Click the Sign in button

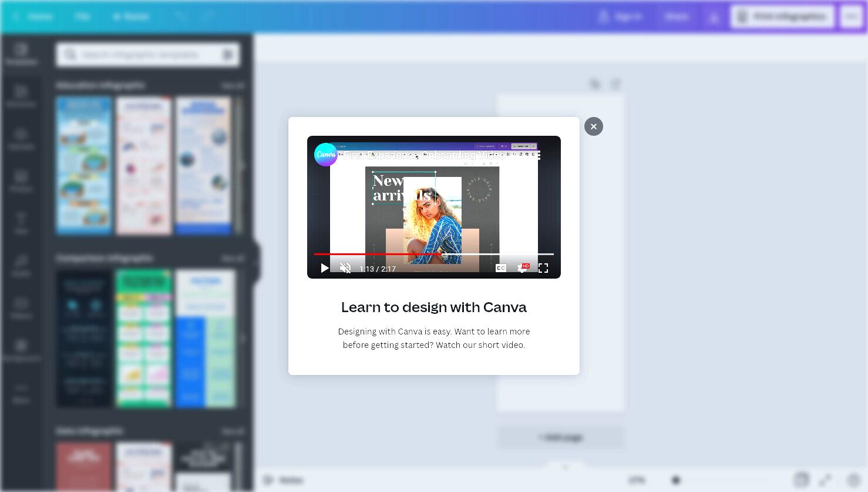pos(620,16)
